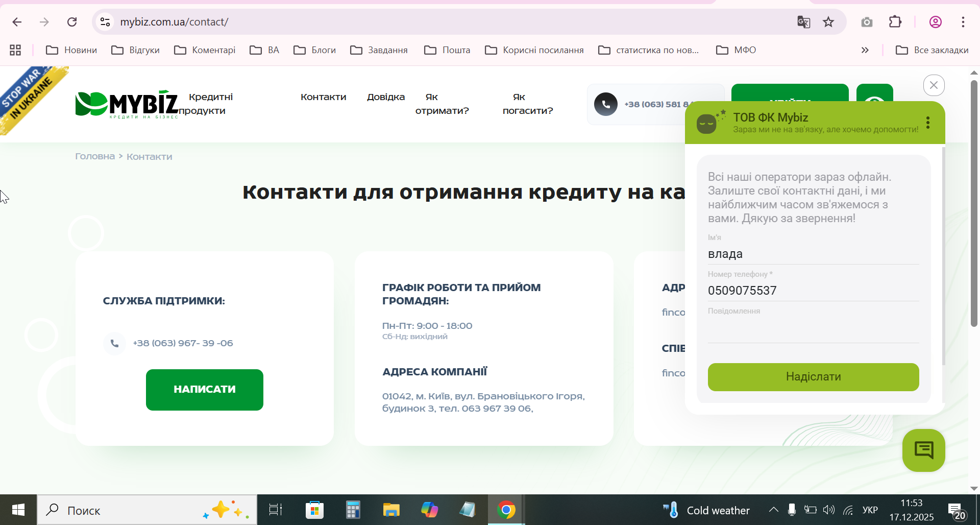Open the Chrome profile avatar
The image size is (980, 525).
tap(936, 22)
